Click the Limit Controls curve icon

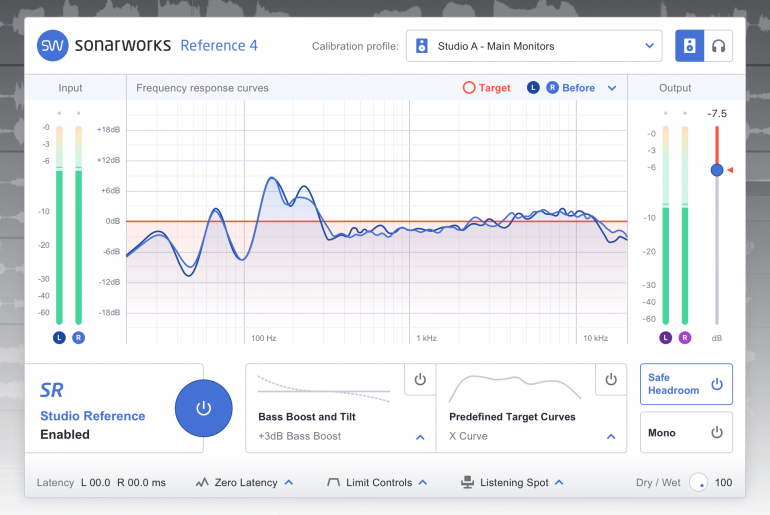tap(333, 483)
